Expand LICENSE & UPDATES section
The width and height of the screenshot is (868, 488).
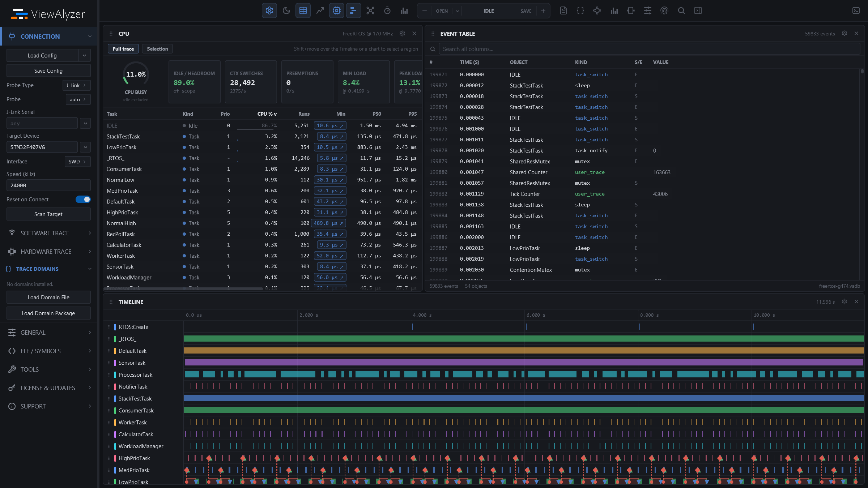pos(49,388)
